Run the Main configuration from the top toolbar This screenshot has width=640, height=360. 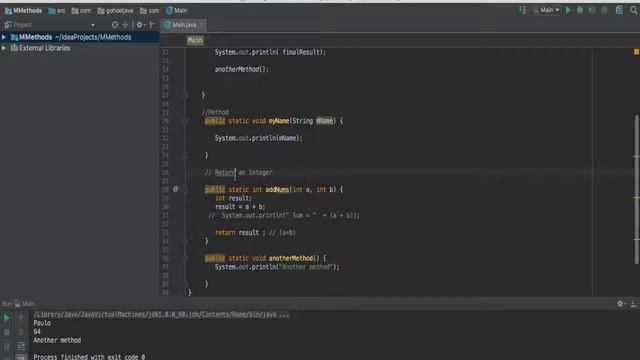coord(568,10)
